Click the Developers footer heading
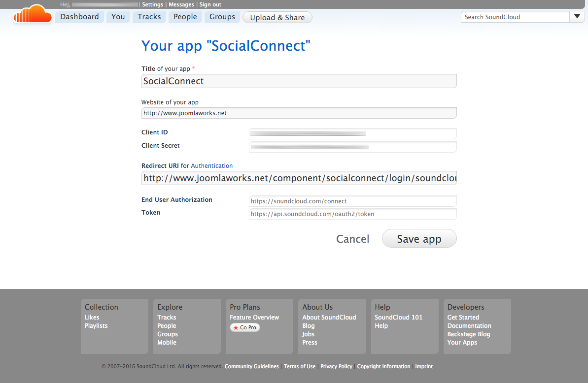Screen dimensions: 588x383 (466, 307)
